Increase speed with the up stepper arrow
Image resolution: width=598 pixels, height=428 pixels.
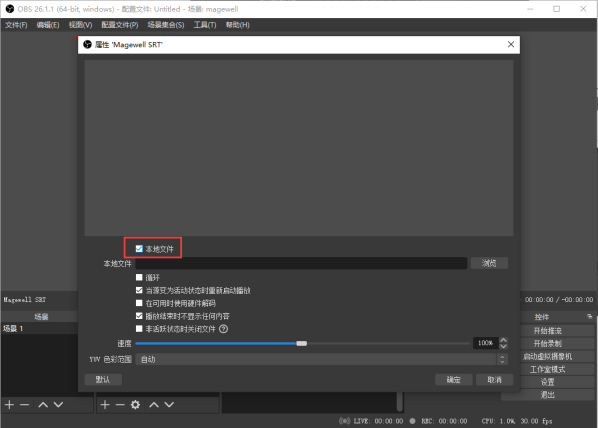[x=503, y=340]
